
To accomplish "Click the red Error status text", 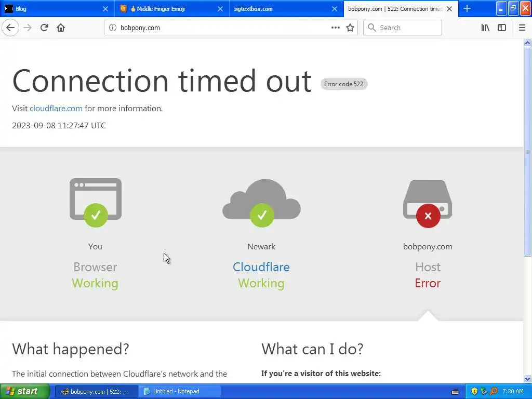I will point(428,283).
